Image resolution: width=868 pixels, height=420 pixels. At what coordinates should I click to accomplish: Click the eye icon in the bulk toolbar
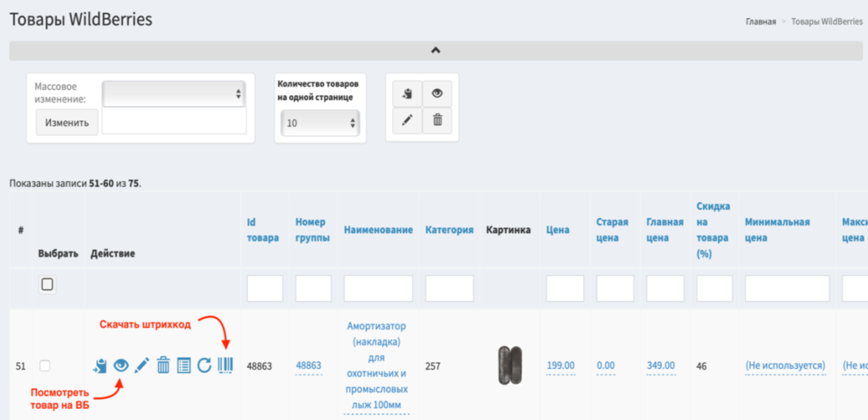(x=437, y=94)
